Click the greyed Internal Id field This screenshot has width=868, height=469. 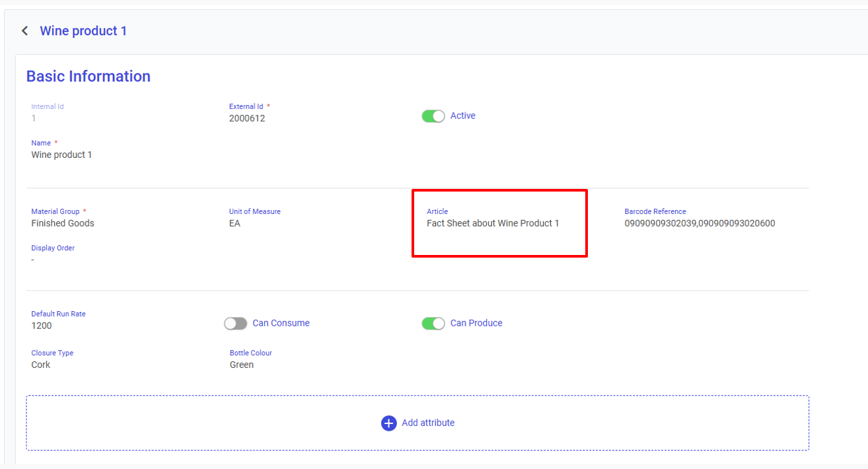[x=34, y=118]
